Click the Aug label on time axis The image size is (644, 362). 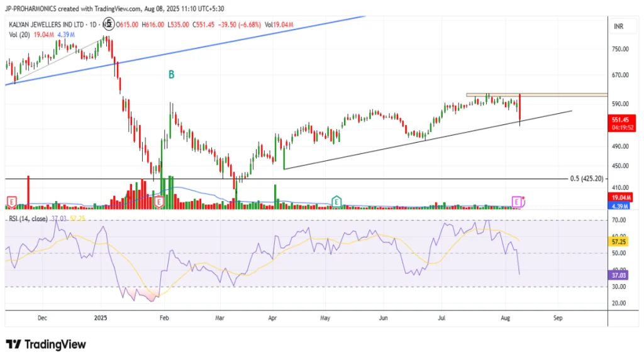tap(505, 318)
